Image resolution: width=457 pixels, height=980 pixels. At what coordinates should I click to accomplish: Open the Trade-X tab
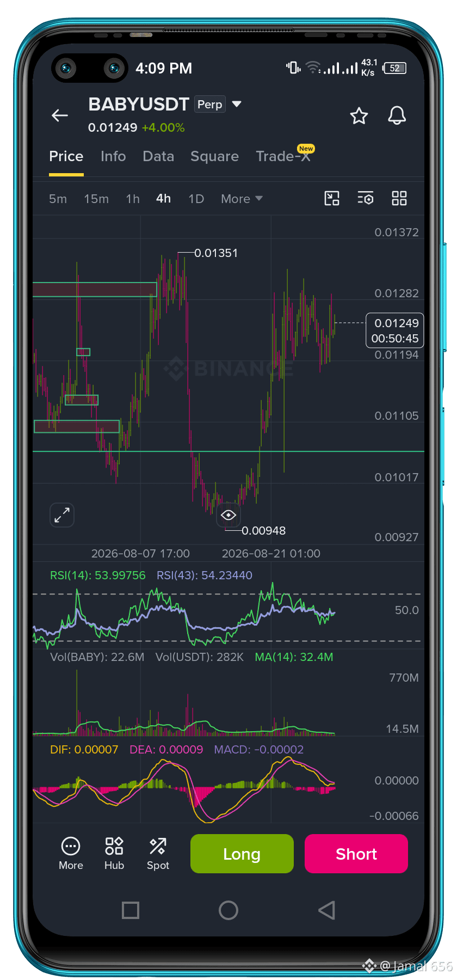click(283, 156)
